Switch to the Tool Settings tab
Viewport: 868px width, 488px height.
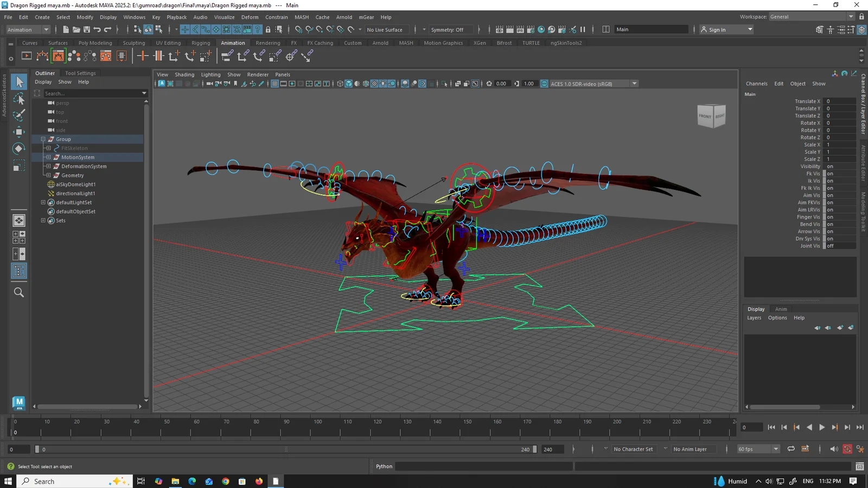80,73
